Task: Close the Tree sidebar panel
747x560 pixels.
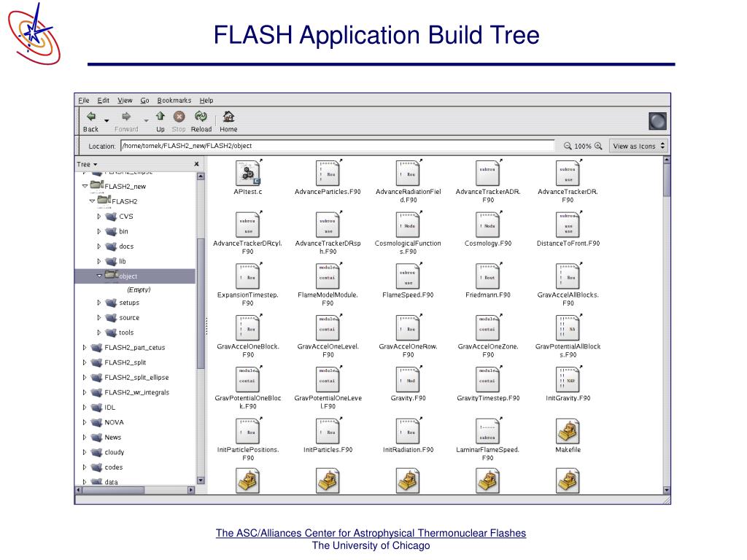Action: click(x=196, y=164)
